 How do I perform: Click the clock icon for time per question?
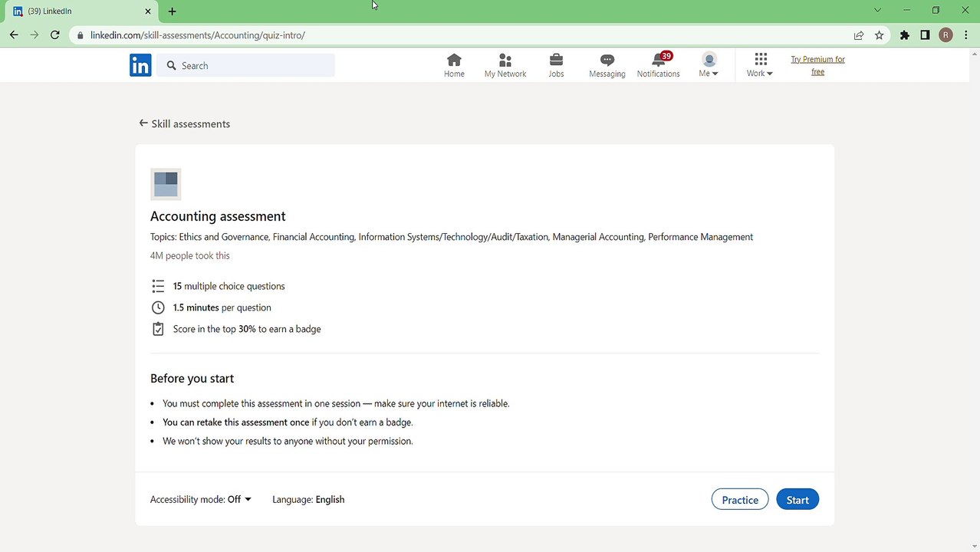pyautogui.click(x=158, y=307)
